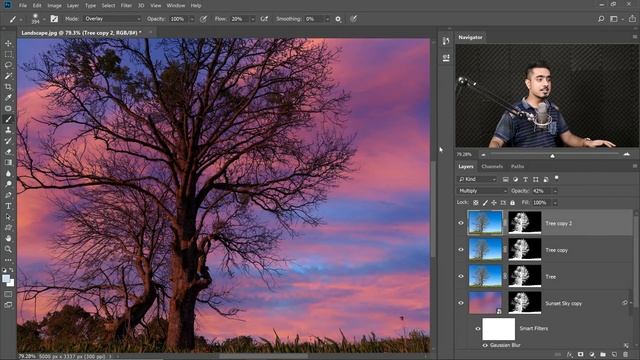Open the Image menu
The image size is (640, 360).
(54, 6)
